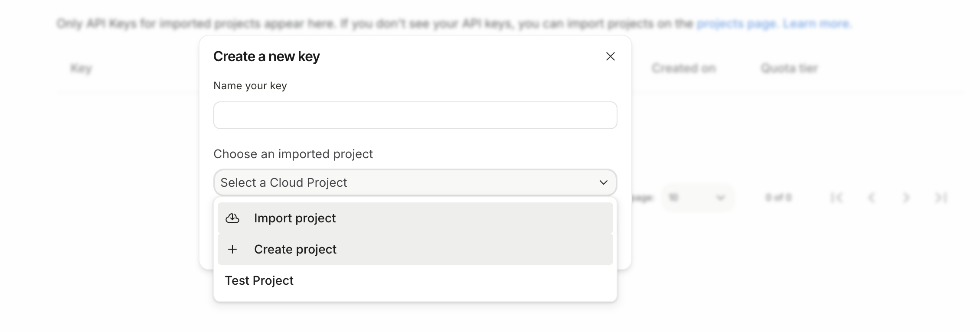Click the chevron on Cloud Project selector
Viewport: 980px width, 332px height.
(603, 182)
